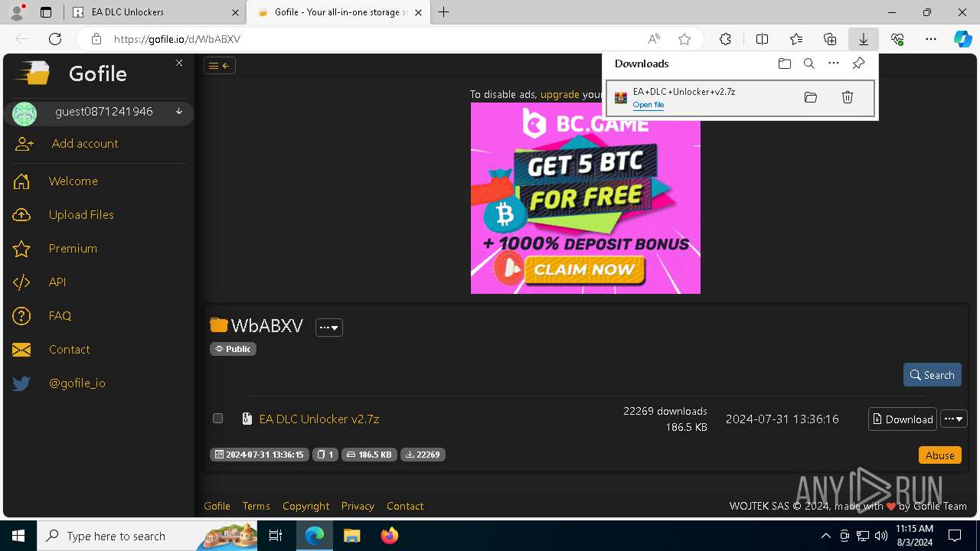Click the Public visibility badge

tap(233, 349)
